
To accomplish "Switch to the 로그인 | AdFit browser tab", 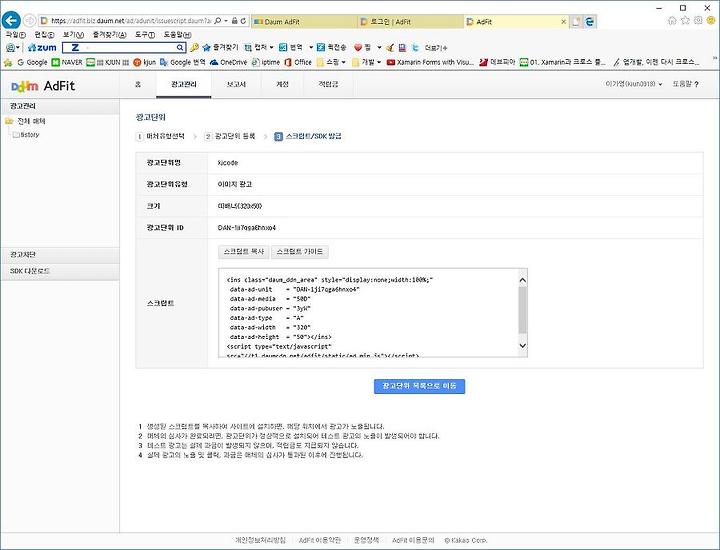I will 411,22.
